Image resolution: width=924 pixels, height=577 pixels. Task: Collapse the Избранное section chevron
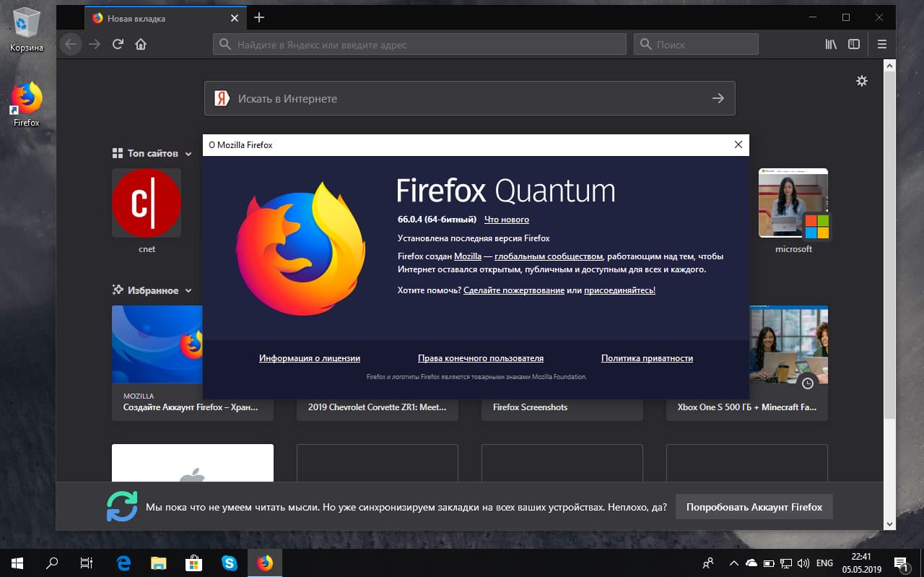(x=188, y=290)
